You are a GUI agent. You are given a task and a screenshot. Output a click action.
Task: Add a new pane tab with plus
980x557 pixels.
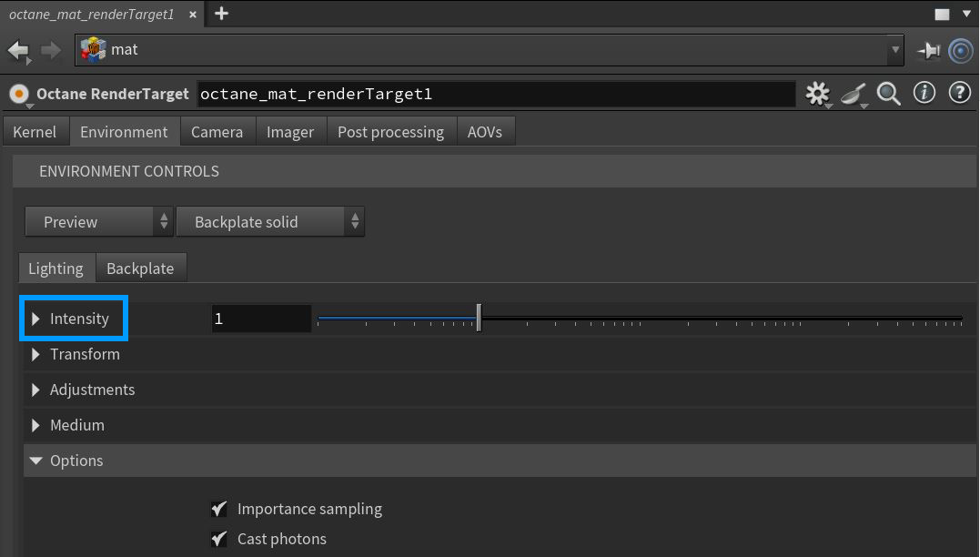coord(221,14)
